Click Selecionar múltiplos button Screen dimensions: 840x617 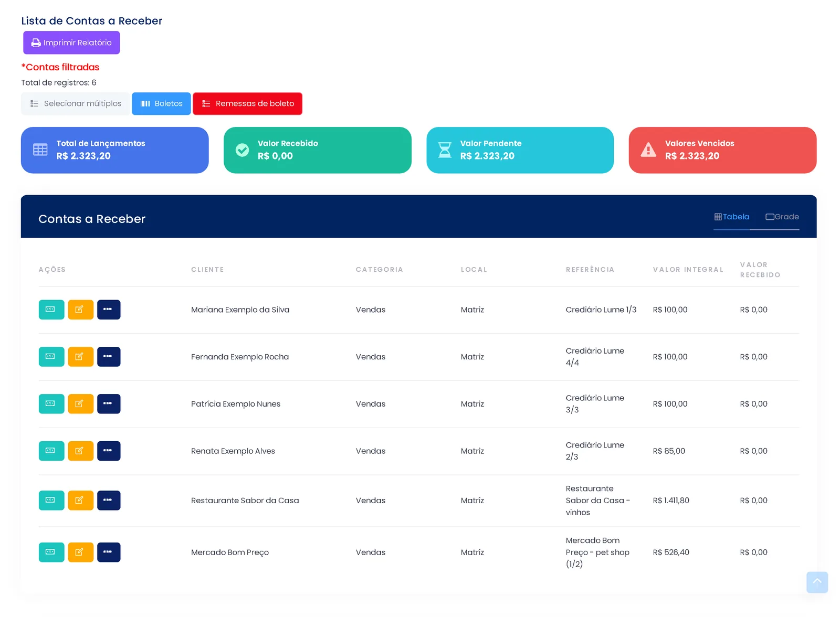[76, 104]
